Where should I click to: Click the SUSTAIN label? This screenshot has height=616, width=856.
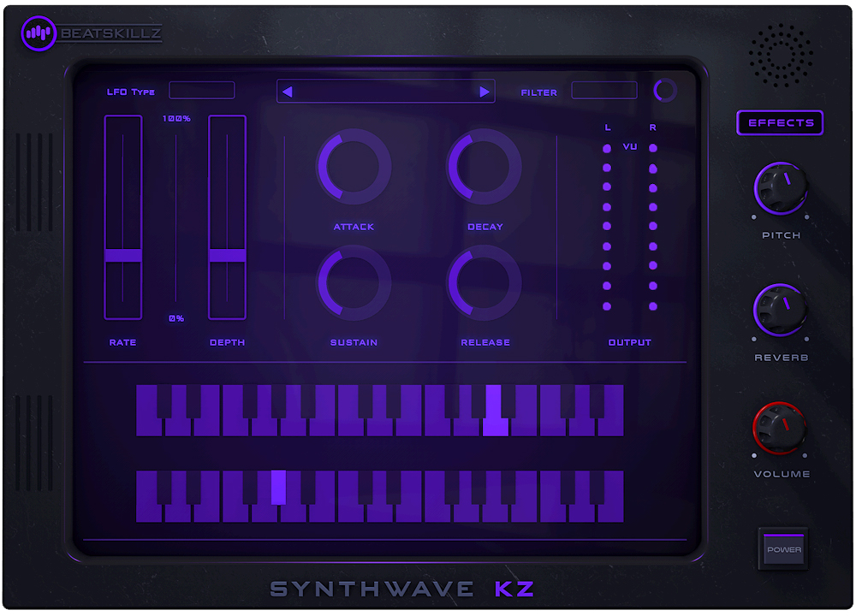pyautogui.click(x=354, y=342)
